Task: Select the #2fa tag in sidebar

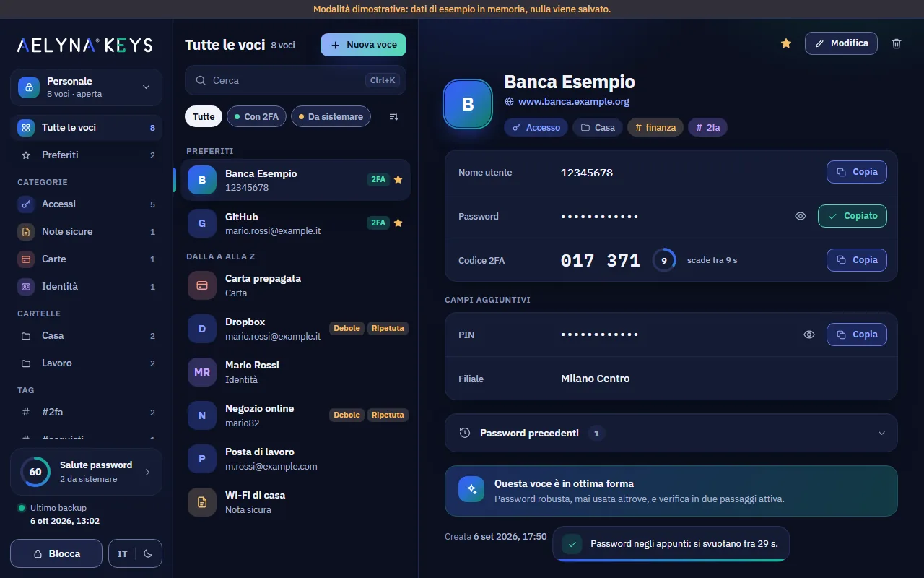Action: tap(87, 413)
